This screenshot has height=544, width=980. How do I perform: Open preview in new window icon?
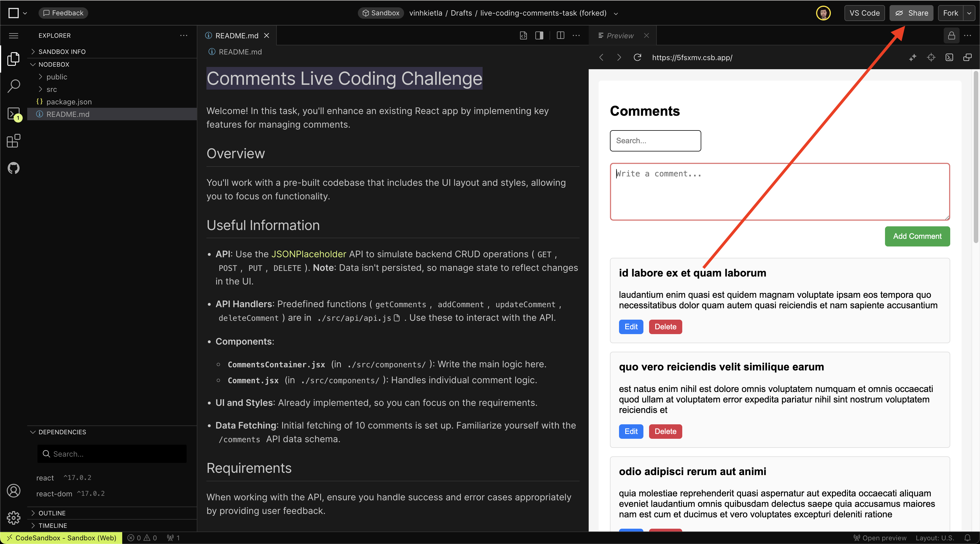coord(967,58)
